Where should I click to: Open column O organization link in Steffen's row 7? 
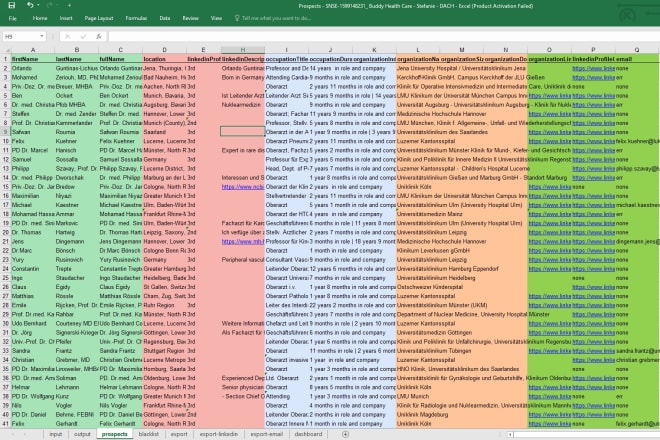point(549,114)
